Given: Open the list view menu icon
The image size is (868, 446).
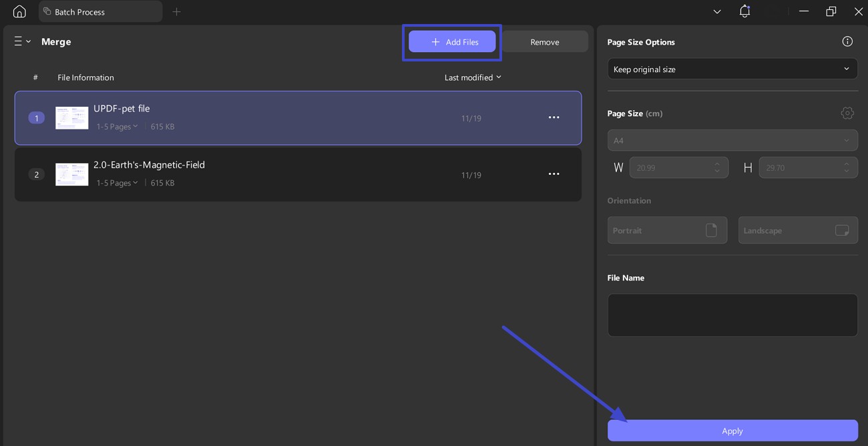Looking at the screenshot, I should pyautogui.click(x=22, y=41).
